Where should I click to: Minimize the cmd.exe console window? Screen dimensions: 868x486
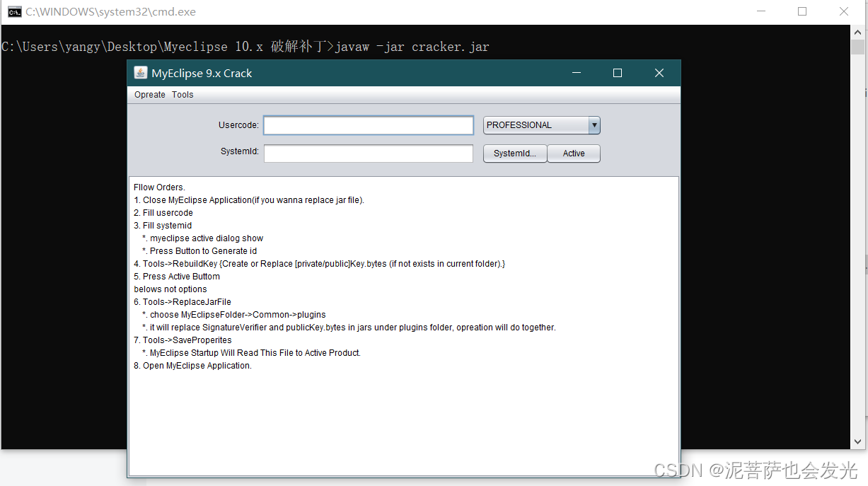pyautogui.click(x=761, y=11)
